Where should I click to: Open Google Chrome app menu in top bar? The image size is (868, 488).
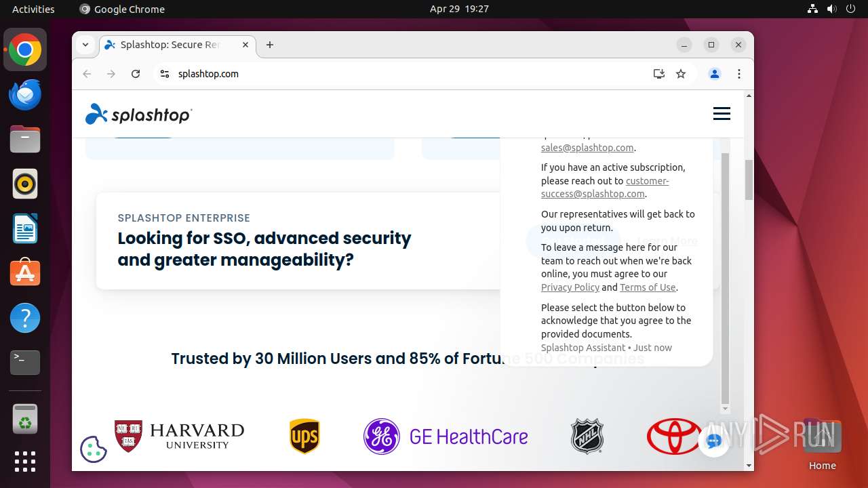(x=122, y=9)
